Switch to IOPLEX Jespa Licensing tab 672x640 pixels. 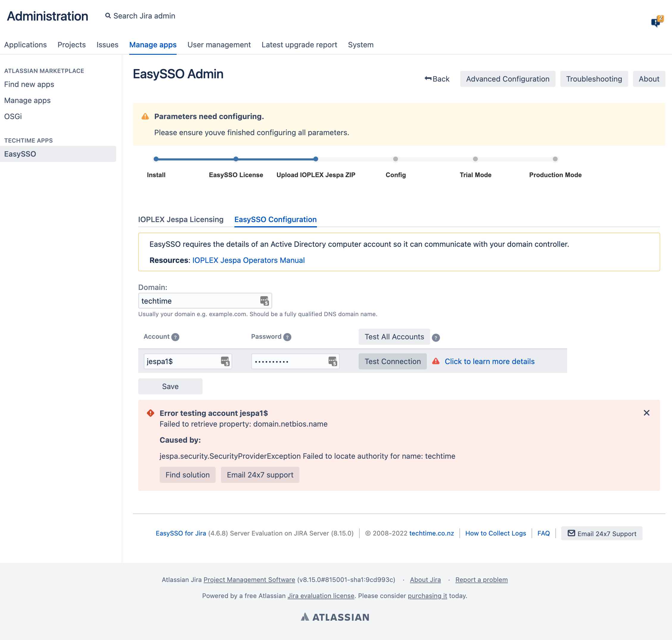181,219
